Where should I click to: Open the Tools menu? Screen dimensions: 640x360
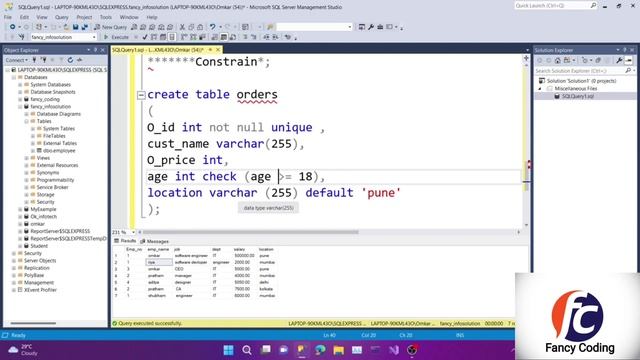pos(106,17)
